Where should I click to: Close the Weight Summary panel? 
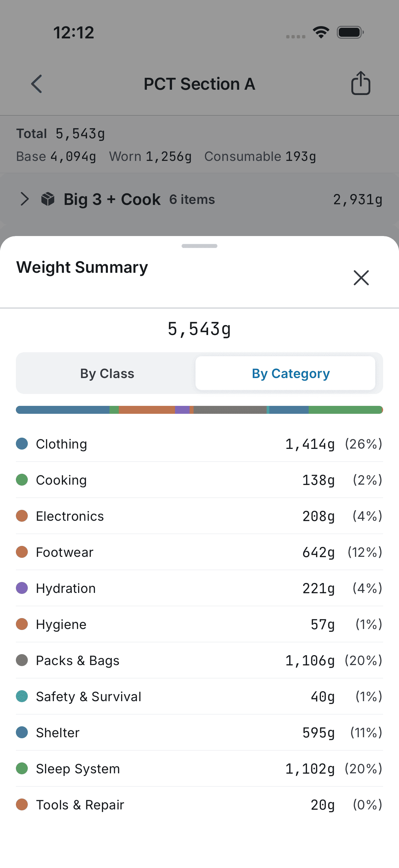361,278
